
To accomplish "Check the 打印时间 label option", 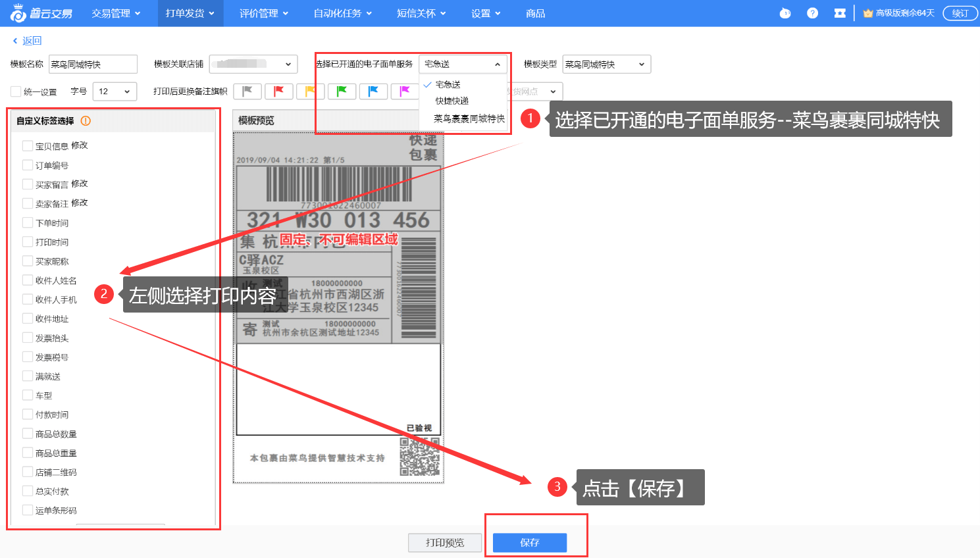I will tap(28, 241).
